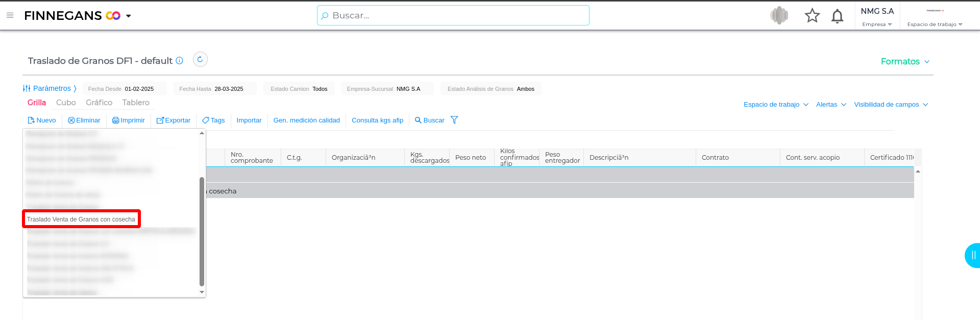Click the Importar button
The width and height of the screenshot is (980, 320).
(x=249, y=120)
